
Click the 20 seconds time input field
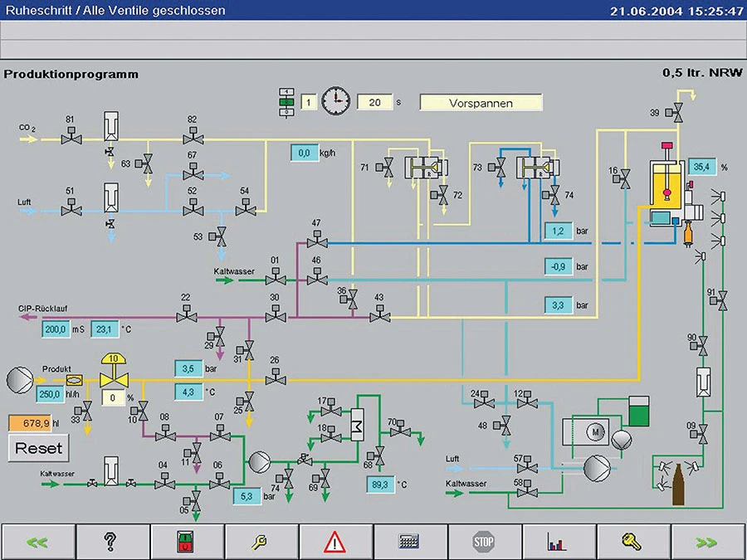pos(374,102)
